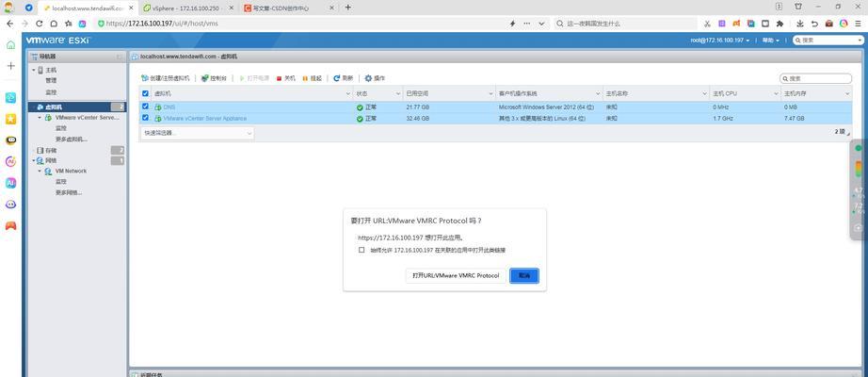The width and height of the screenshot is (868, 377).
Task: Click the browser home icon in the toolbar
Action: click(54, 24)
